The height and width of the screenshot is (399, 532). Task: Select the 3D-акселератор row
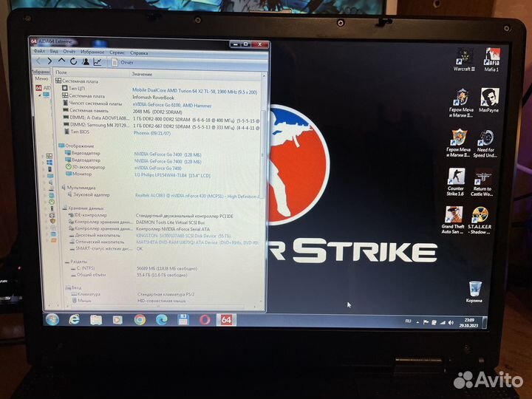pos(161,167)
